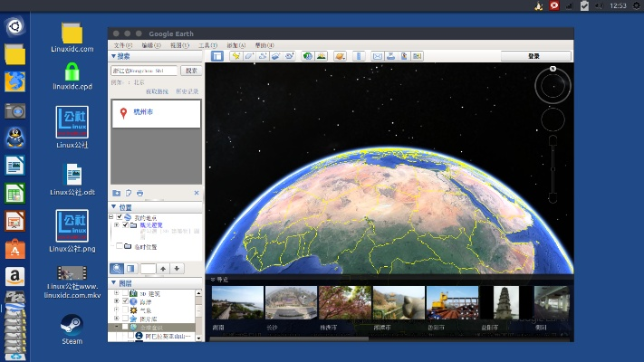
Task: Clear search results with the X icon
Action: pos(197,193)
